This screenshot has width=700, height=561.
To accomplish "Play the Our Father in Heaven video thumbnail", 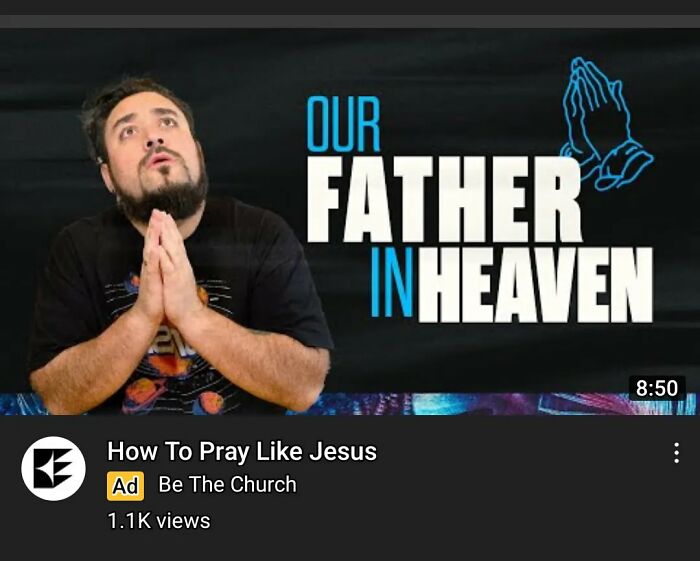I will pos(350,222).
